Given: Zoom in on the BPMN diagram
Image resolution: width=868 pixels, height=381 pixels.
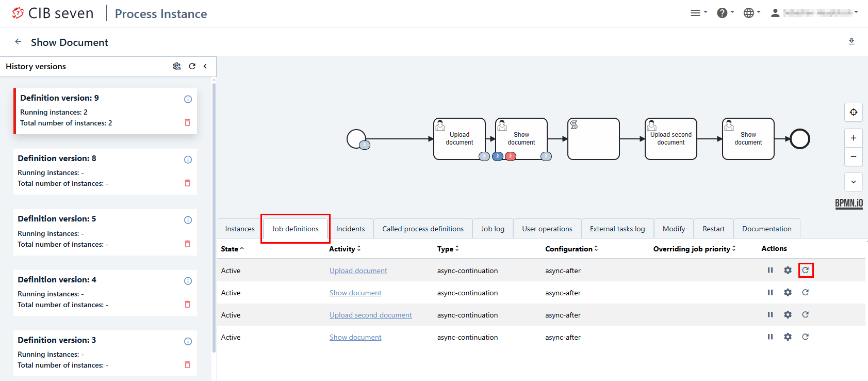Looking at the screenshot, I should (x=854, y=138).
